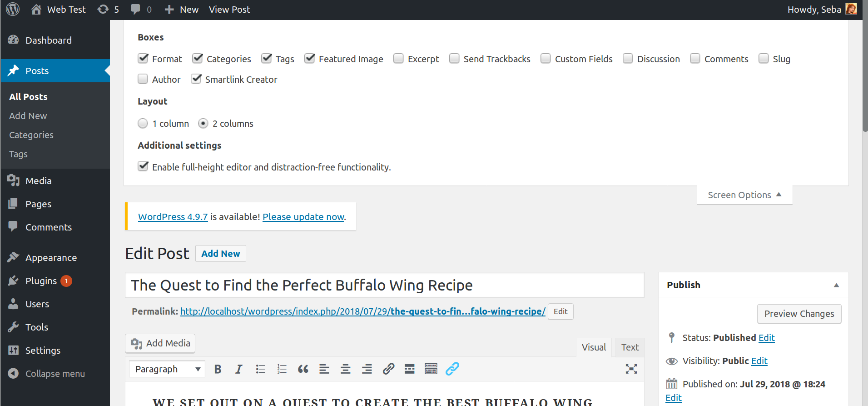This screenshot has width=868, height=406.
Task: Open the New content menu
Action: coord(181,9)
